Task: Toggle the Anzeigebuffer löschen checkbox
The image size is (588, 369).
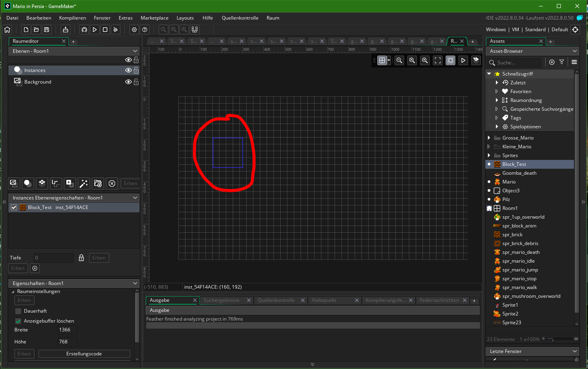Action: point(18,321)
